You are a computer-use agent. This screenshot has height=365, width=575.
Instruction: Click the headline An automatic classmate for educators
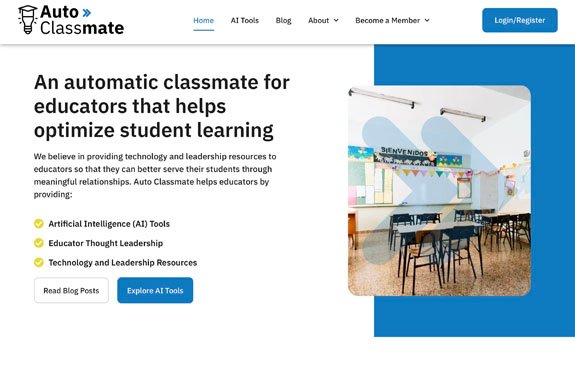pos(162,106)
